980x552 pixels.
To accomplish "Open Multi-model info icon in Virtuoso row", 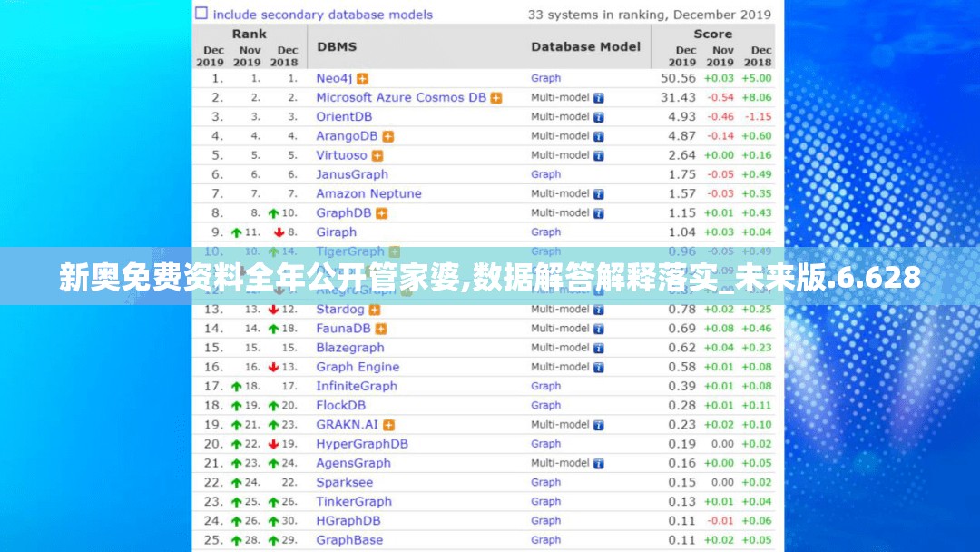I will click(599, 155).
